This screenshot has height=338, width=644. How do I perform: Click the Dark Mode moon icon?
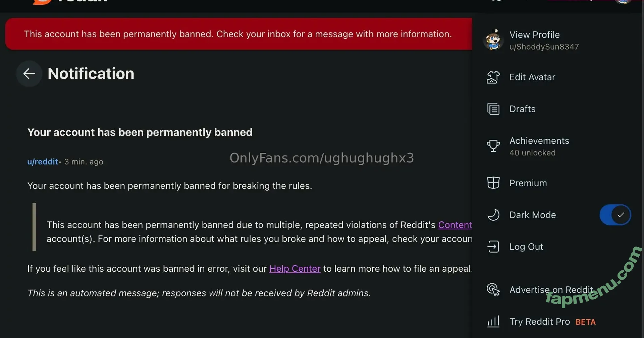point(493,215)
